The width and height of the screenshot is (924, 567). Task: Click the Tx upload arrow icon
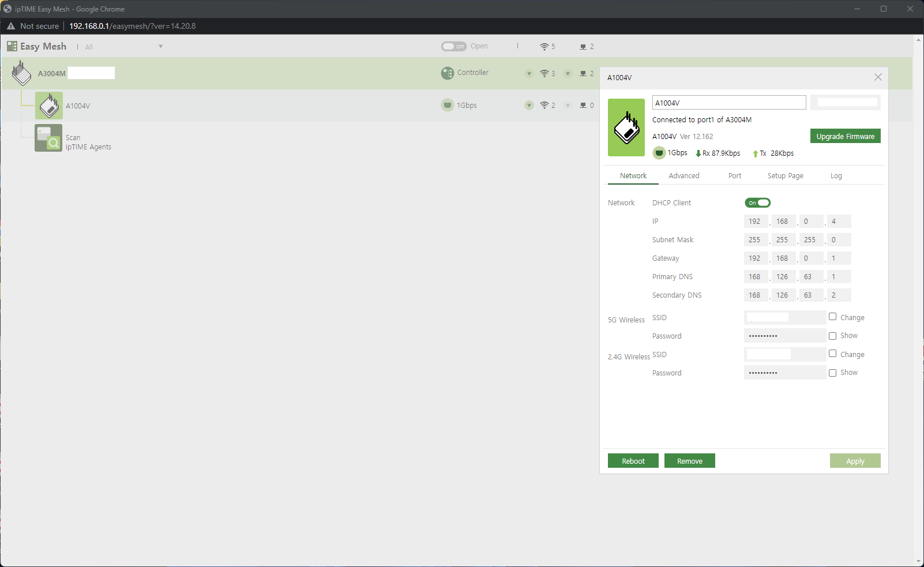click(755, 153)
